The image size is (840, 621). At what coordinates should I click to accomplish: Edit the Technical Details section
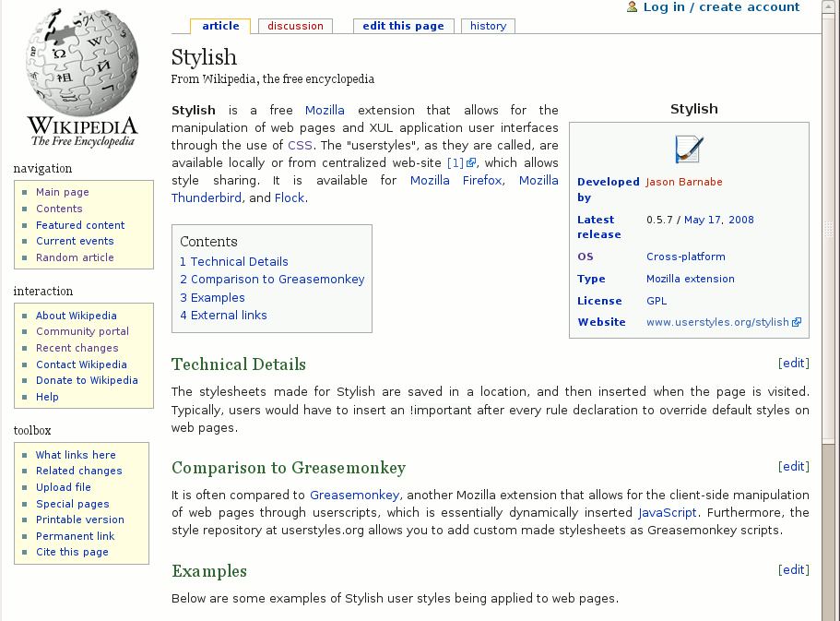(793, 363)
